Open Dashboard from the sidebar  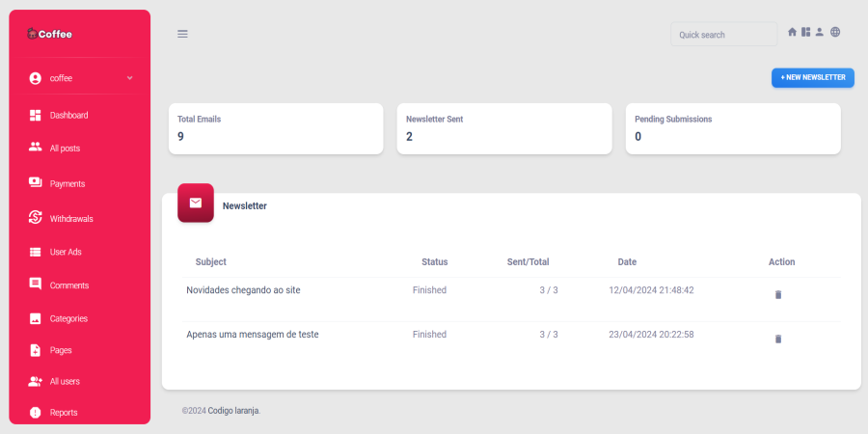(68, 116)
